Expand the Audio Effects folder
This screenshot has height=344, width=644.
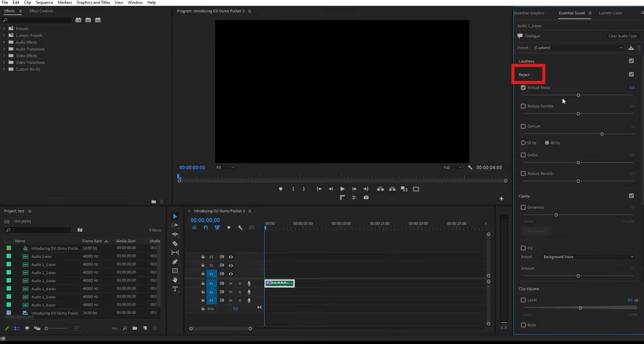click(5, 42)
